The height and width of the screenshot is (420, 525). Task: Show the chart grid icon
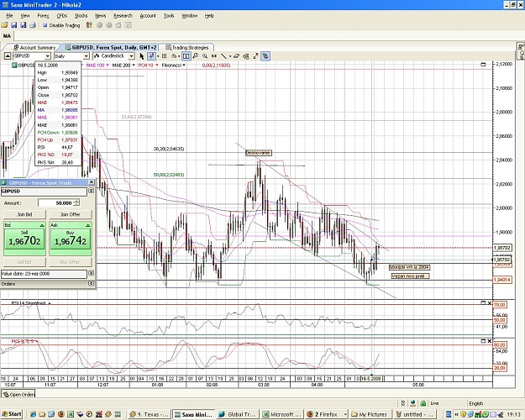(x=164, y=56)
